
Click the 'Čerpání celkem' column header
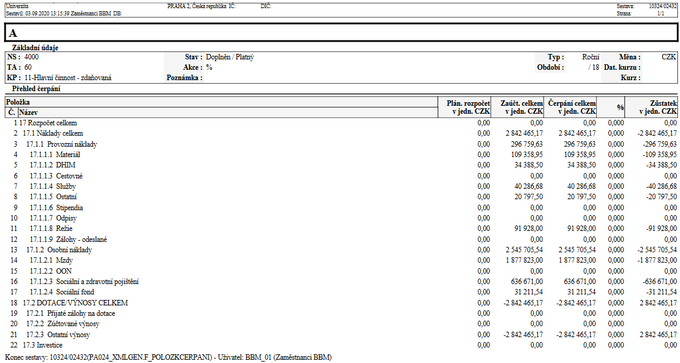point(571,107)
